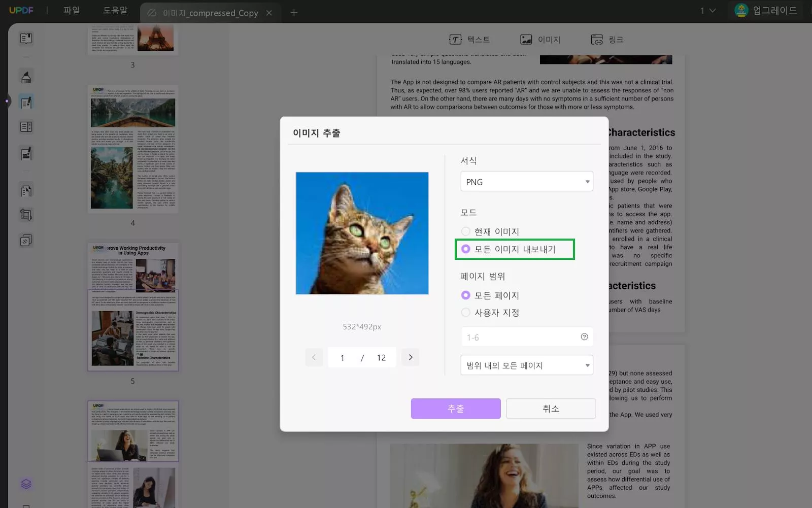Viewport: 812px width, 508px height.
Task: Select the 이미지 edit tool
Action: pos(540,40)
